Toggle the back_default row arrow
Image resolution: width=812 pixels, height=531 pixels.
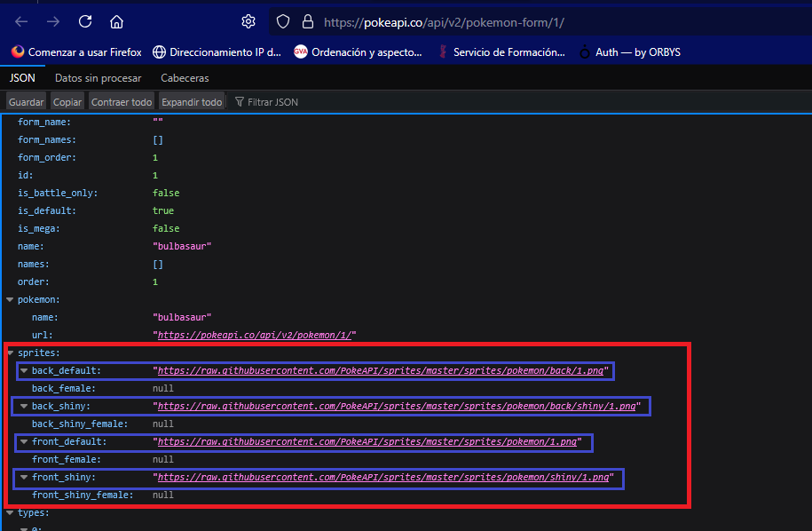coord(24,370)
